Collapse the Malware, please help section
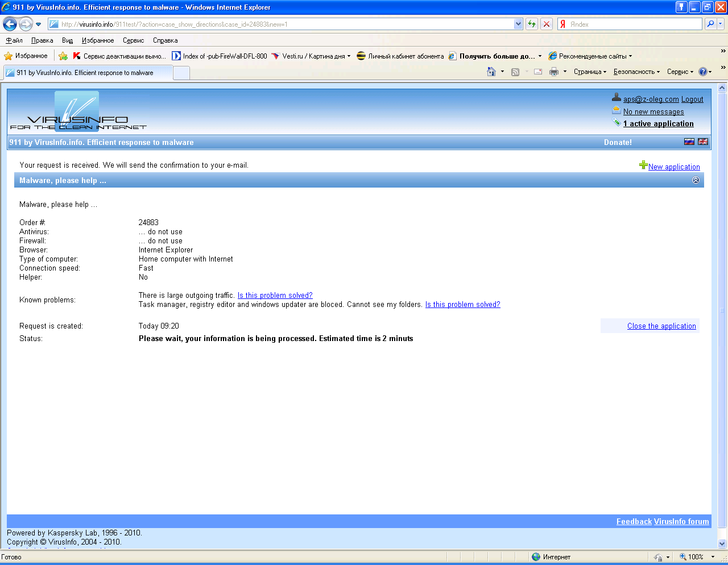728x565 pixels. (696, 180)
